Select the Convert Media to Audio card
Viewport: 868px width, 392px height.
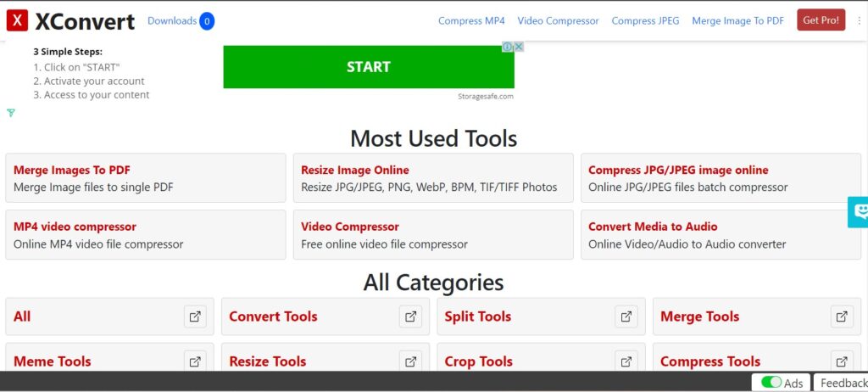click(721, 234)
